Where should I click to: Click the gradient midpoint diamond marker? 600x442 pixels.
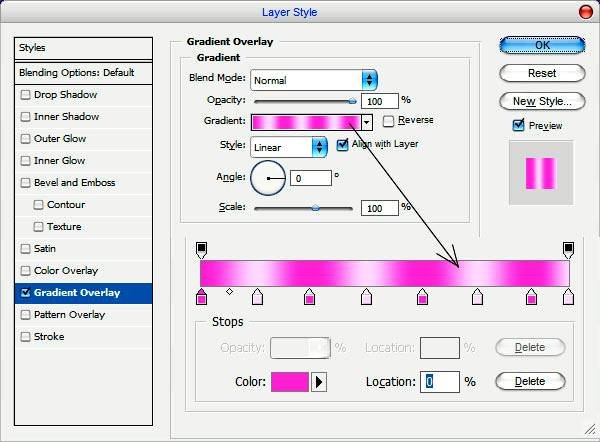click(x=229, y=292)
